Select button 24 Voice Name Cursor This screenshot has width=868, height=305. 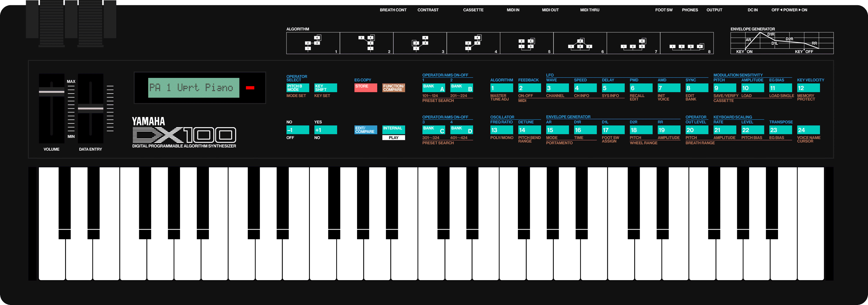(x=809, y=130)
